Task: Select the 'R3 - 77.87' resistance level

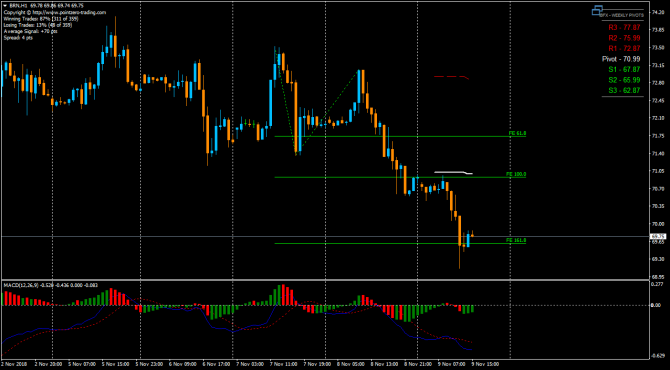Action: [x=624, y=27]
